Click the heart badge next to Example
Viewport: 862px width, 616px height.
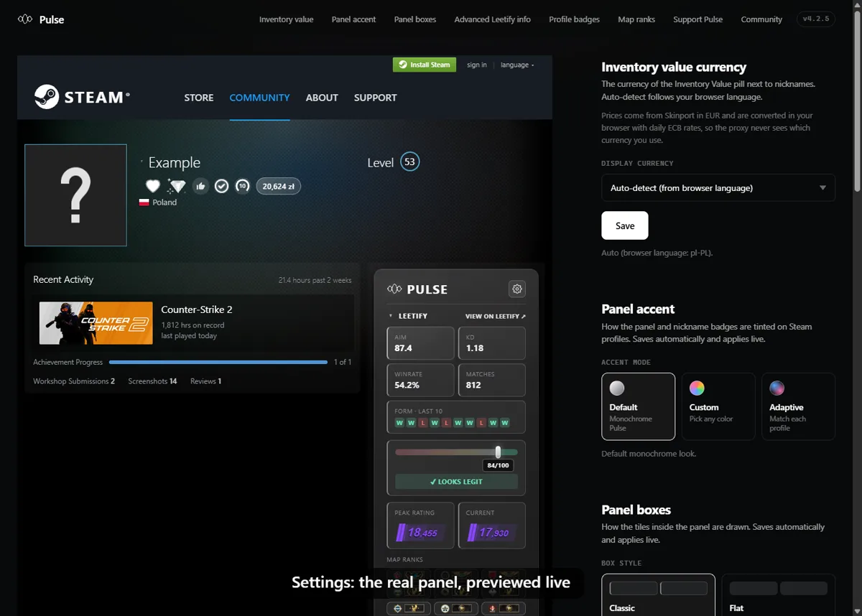pos(152,186)
